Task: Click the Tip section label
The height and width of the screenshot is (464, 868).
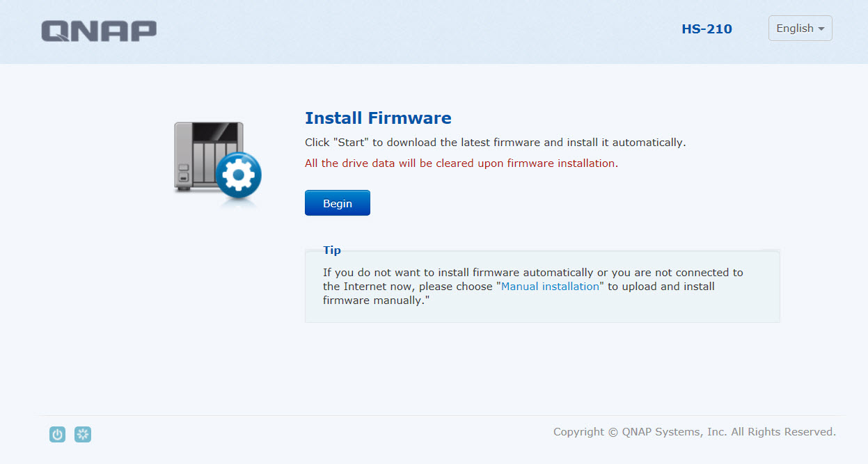Action: pos(332,250)
